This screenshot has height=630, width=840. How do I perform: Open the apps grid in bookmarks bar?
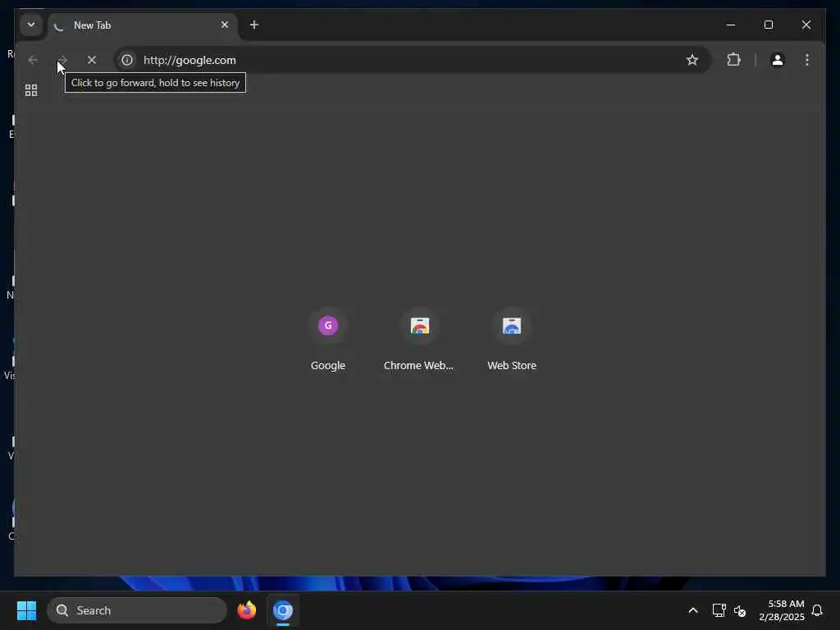click(x=31, y=90)
